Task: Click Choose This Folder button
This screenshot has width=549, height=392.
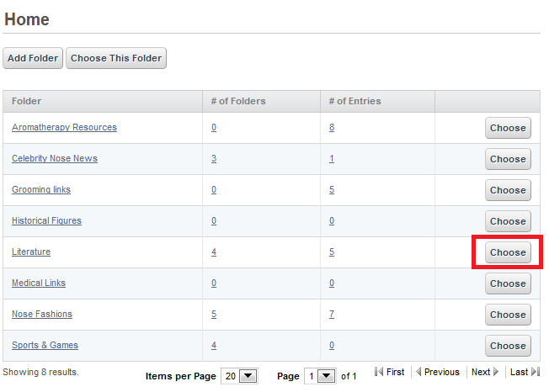Action: [116, 58]
